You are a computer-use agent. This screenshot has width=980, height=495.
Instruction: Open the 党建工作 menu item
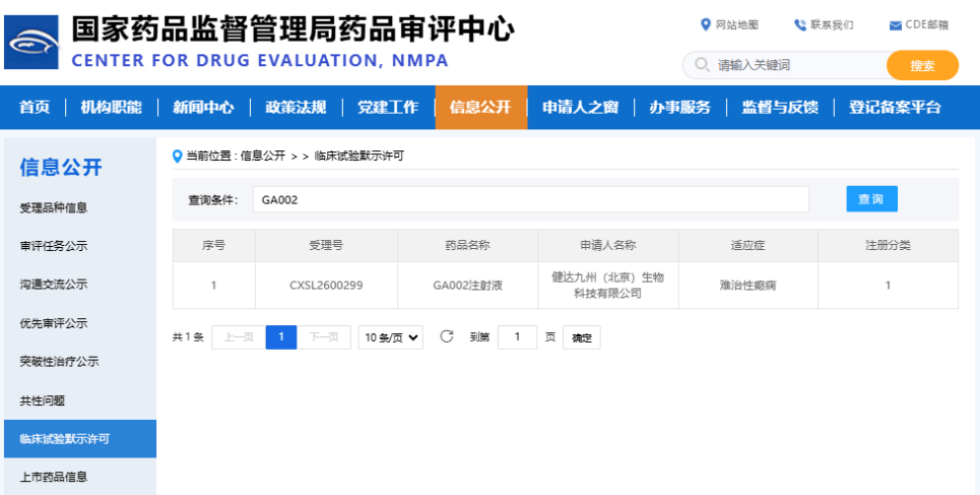point(388,108)
